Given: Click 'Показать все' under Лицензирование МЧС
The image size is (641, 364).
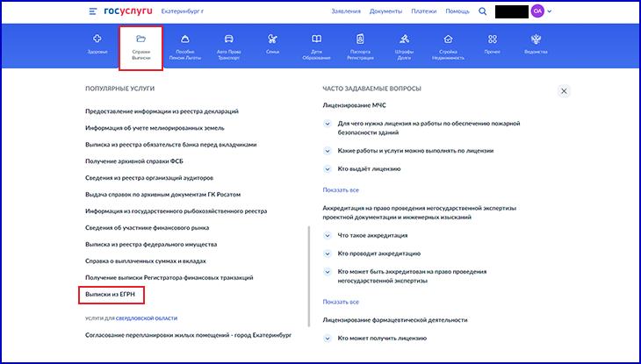Looking at the screenshot, I should (x=341, y=190).
